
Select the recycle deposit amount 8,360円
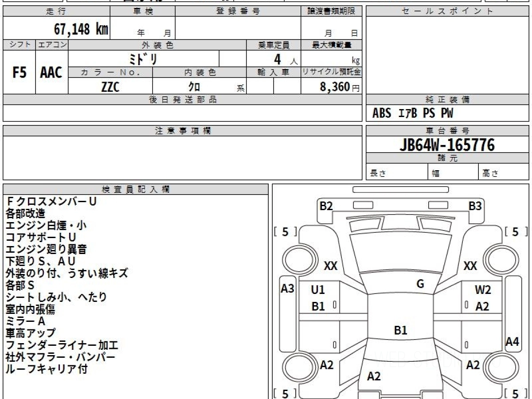tap(340, 87)
